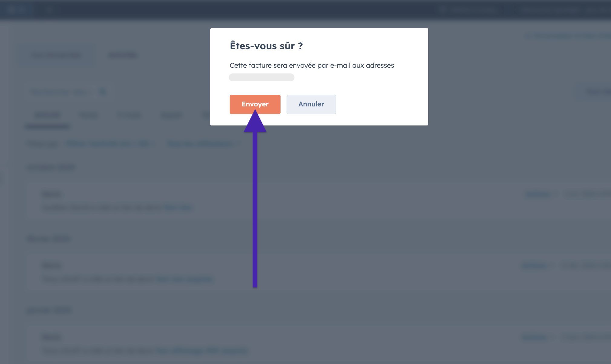Open Actions dropdown on first blurred card

coord(540,194)
